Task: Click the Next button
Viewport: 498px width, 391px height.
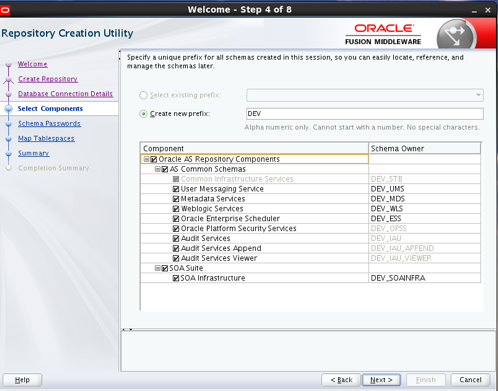Action: pos(381,380)
